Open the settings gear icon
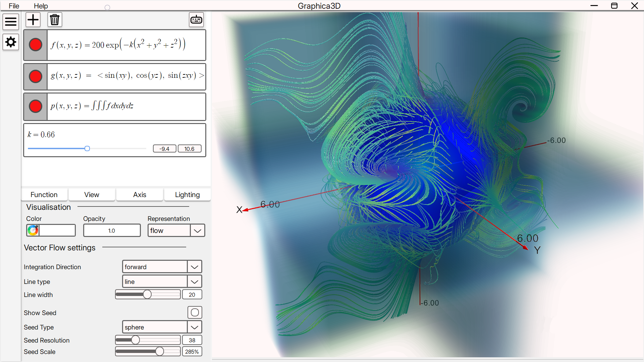Screen dimensions: 644x362 (11, 42)
